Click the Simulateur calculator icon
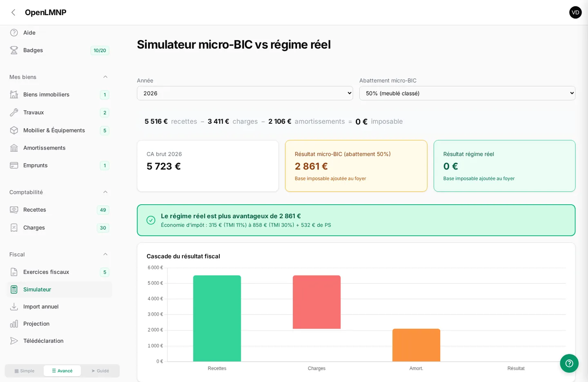The height and width of the screenshot is (382, 588). [x=14, y=289]
